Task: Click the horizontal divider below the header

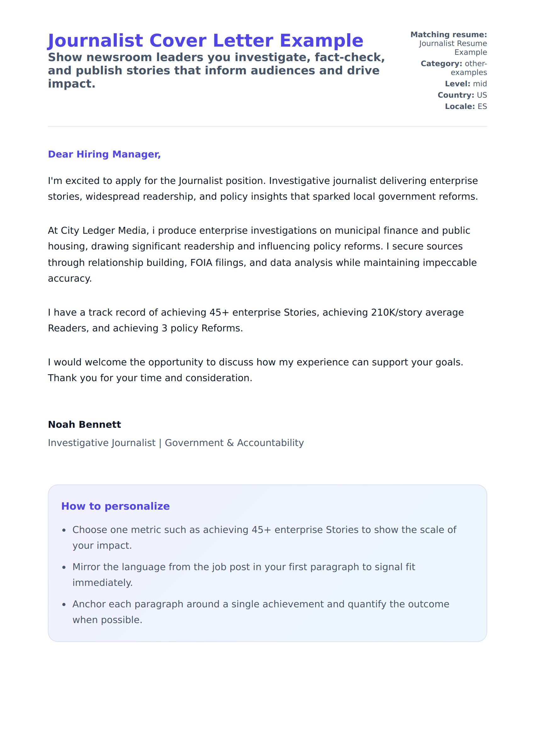Action: (x=267, y=126)
